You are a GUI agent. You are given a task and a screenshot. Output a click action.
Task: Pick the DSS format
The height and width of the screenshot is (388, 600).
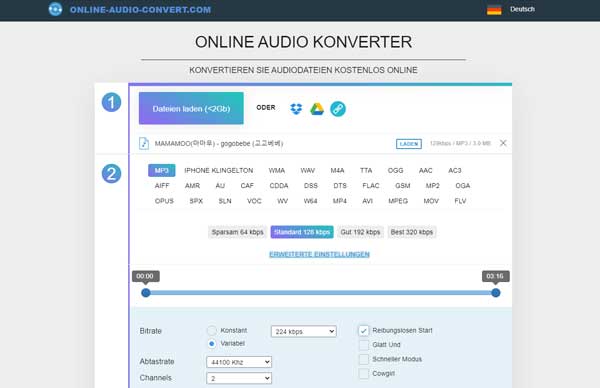(311, 186)
